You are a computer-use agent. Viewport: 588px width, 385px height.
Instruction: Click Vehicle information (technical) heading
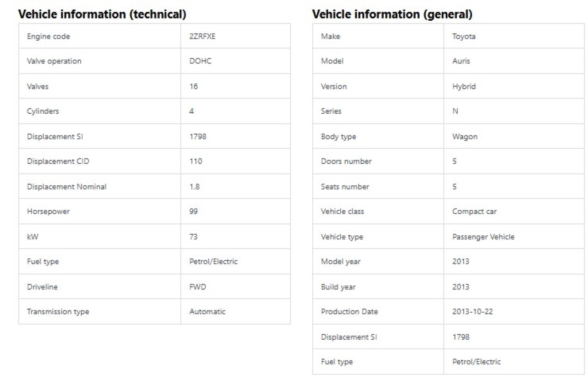(102, 14)
